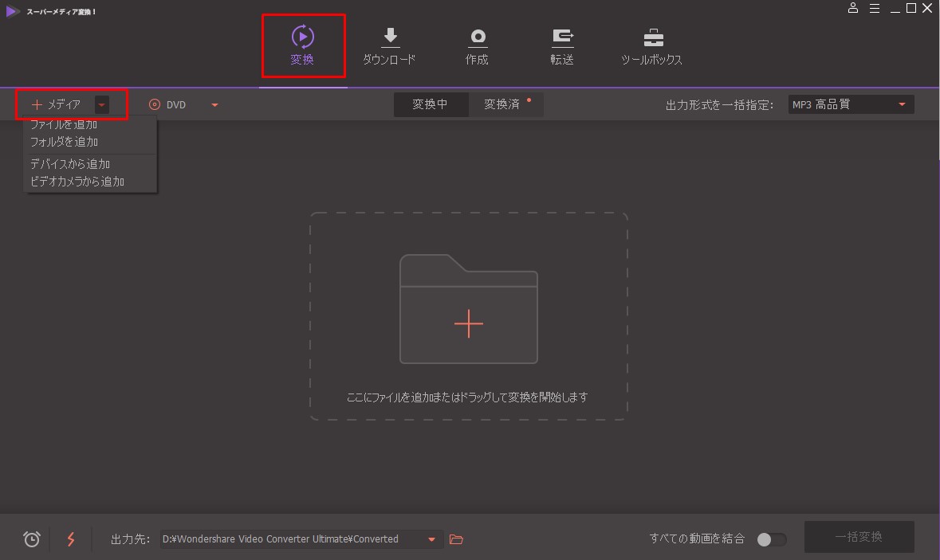This screenshot has width=940, height=560.
Task: Expand the メディア add dropdown arrow
Action: tap(101, 104)
